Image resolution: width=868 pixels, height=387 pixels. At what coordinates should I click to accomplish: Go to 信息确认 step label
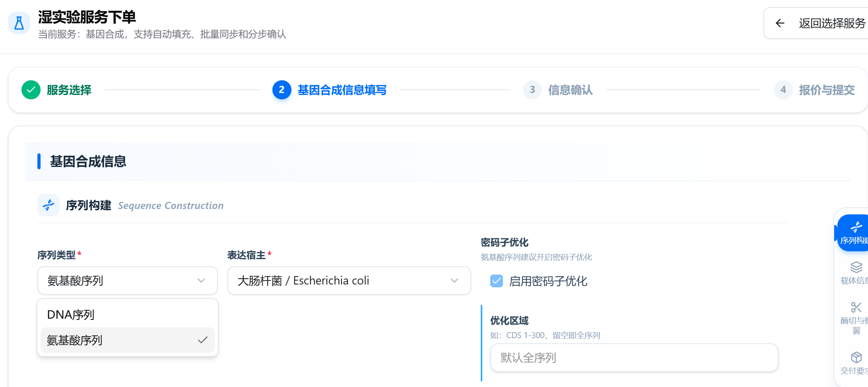tap(571, 90)
